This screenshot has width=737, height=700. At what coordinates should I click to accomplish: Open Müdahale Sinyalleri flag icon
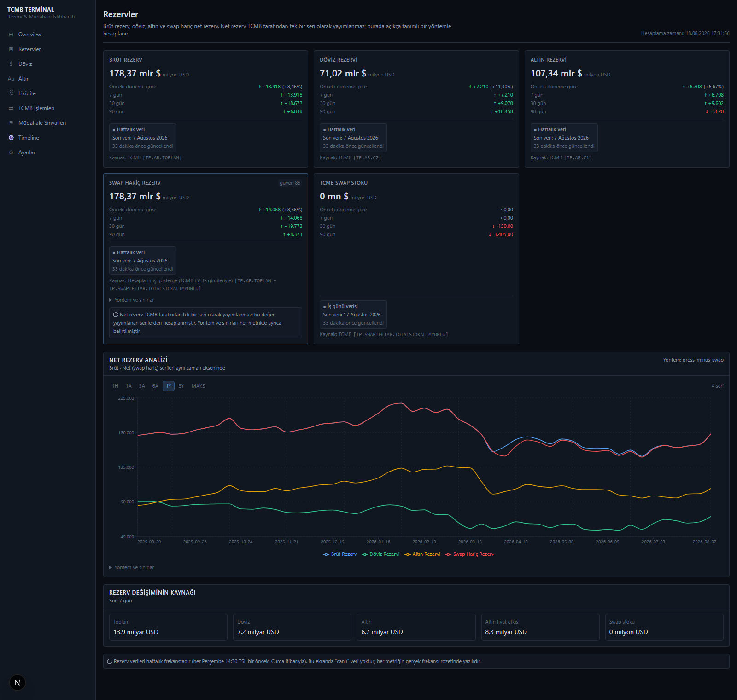pos(11,123)
